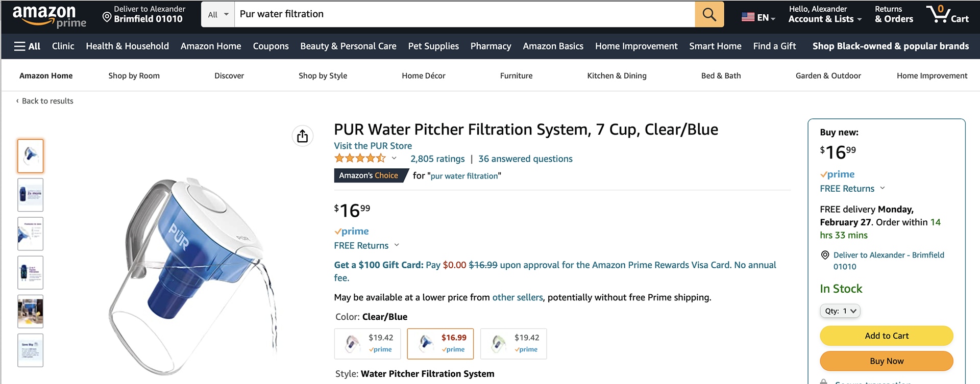Select the $16.99 Clear/Blue color swatch
The height and width of the screenshot is (384, 980).
(440, 344)
